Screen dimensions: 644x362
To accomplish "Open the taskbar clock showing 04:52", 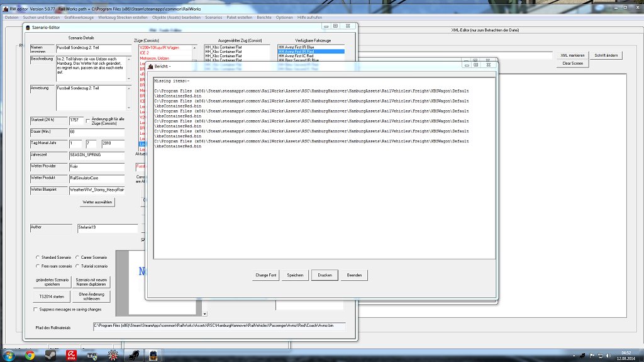I will 626,356.
